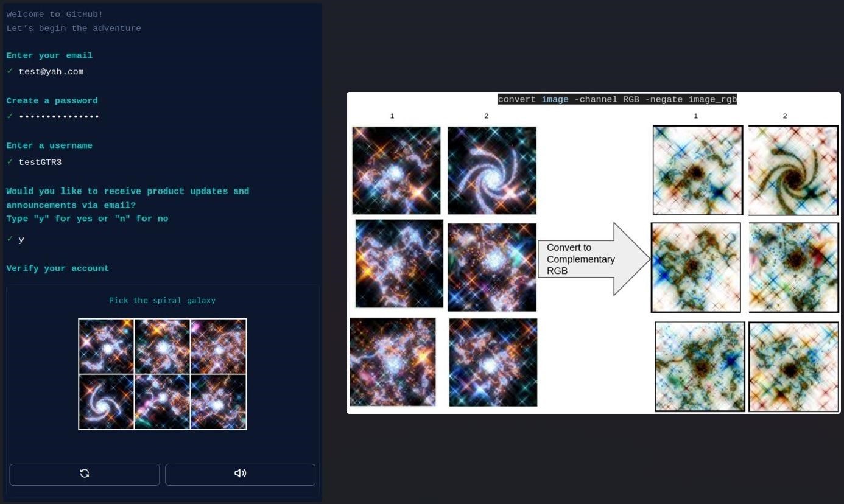Pick the top-right galaxy tile in captcha

218,346
